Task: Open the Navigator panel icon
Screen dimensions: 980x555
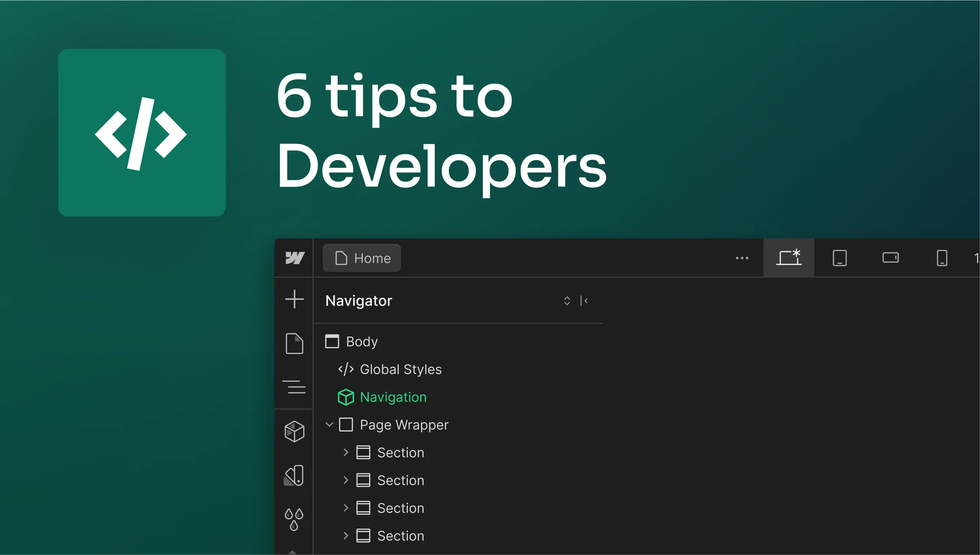Action: [x=294, y=387]
